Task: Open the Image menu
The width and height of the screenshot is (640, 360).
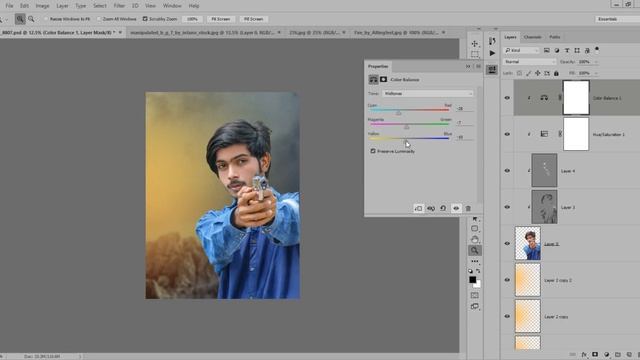Action: click(x=42, y=6)
